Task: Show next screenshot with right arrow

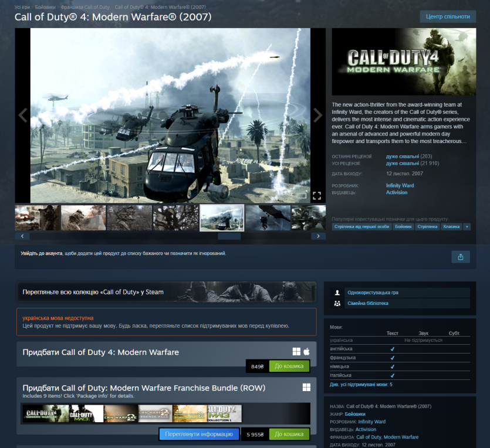Action: [x=318, y=115]
